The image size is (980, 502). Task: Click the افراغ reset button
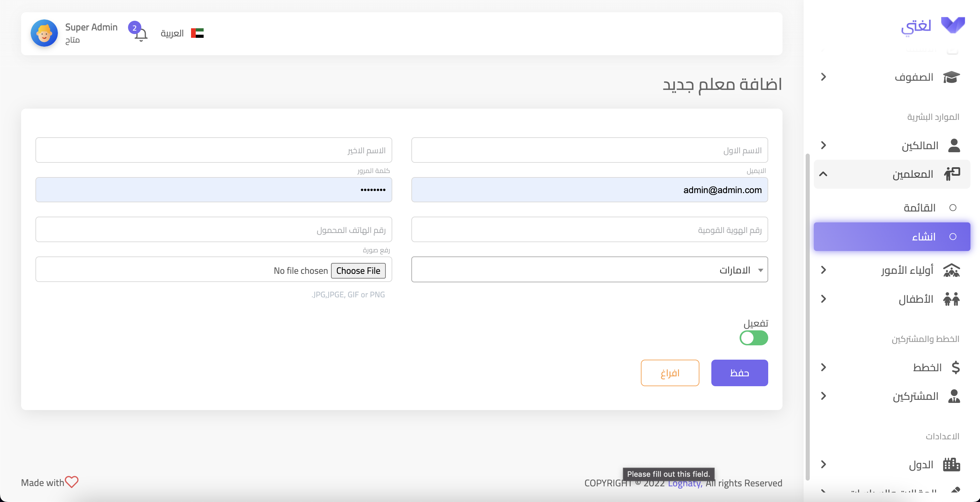tap(669, 373)
